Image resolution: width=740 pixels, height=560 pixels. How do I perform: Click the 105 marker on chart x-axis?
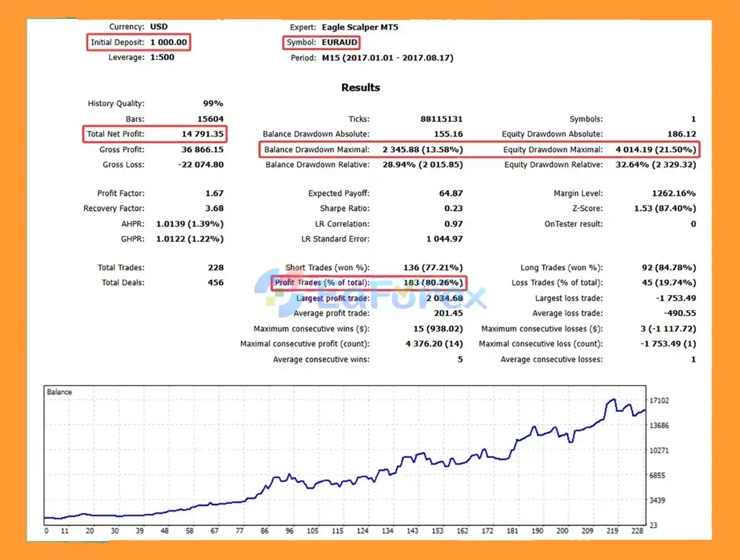pos(312,531)
